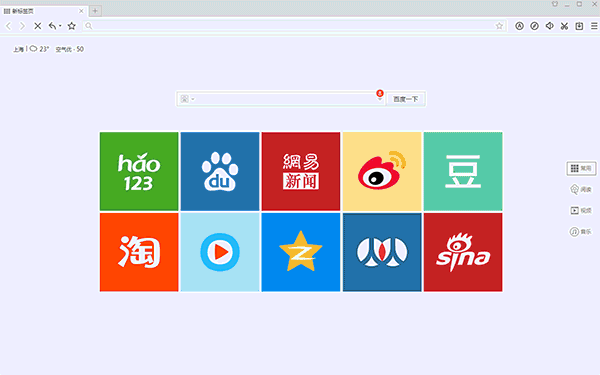The image size is (600, 375).
Task: Open the scissors screenshot tool
Action: click(x=564, y=26)
